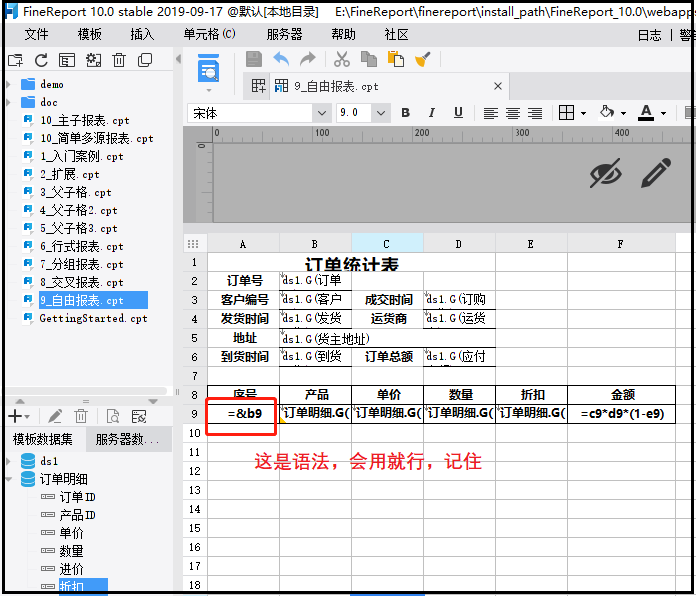Select GettingStarted.cpt in the file tree
The width and height of the screenshot is (696, 596).
click(x=93, y=318)
